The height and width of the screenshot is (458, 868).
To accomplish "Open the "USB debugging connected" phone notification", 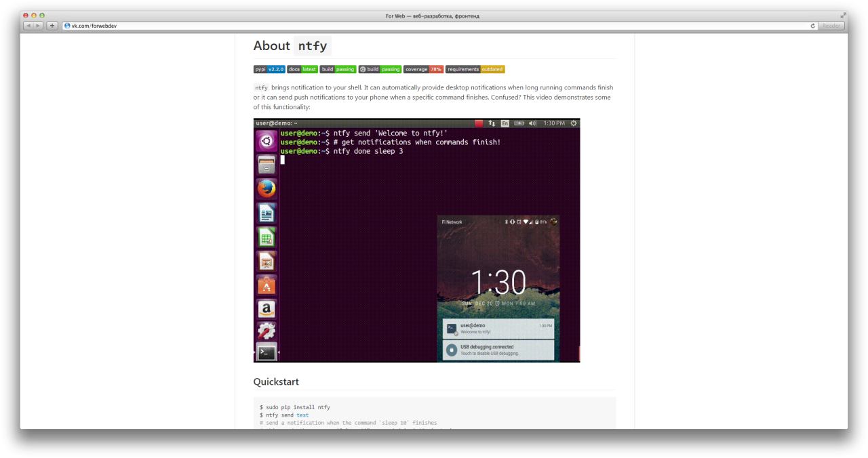I will pyautogui.click(x=498, y=350).
